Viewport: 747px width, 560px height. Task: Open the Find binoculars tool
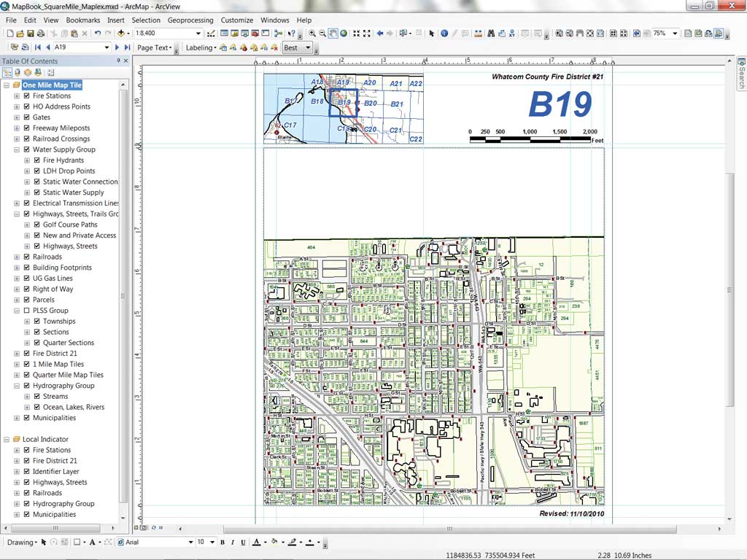(x=491, y=34)
